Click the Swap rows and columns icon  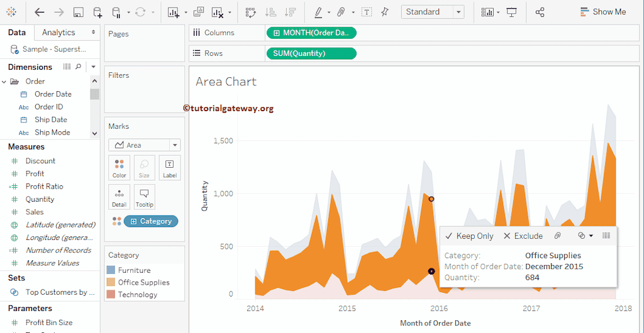coord(250,12)
